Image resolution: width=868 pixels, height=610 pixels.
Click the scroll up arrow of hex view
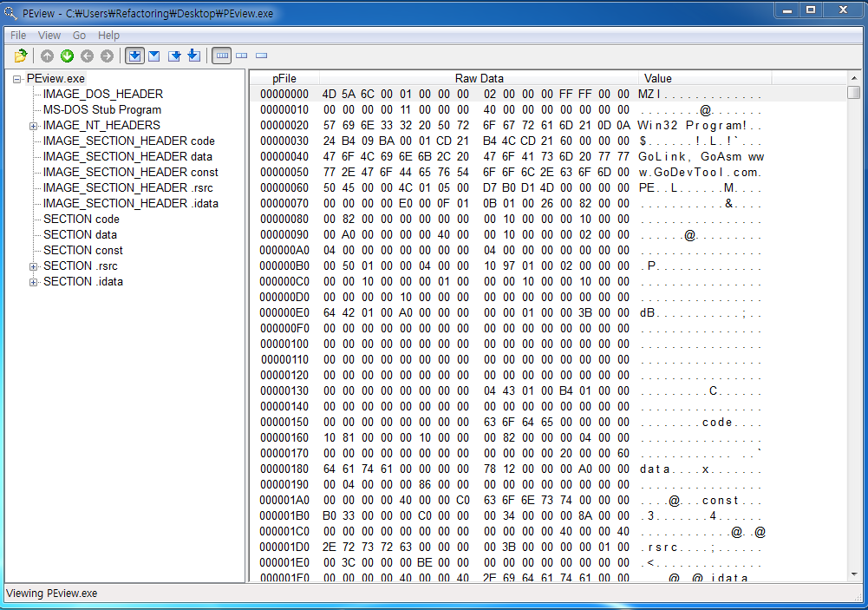click(x=854, y=78)
